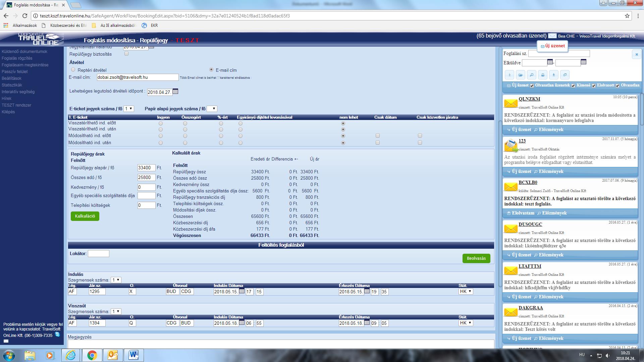This screenshot has height=362, width=644.
Task: Open Internet Explorer from the taskbar
Action: (71, 355)
